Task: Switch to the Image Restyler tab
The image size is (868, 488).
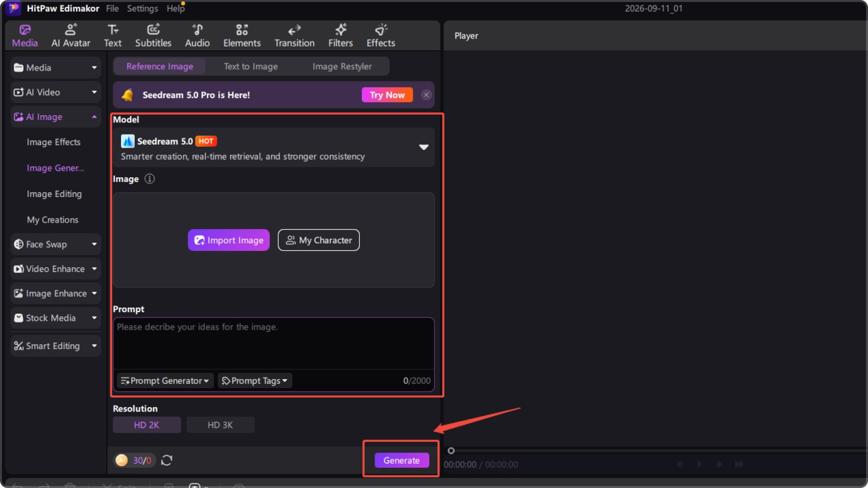Action: 342,66
